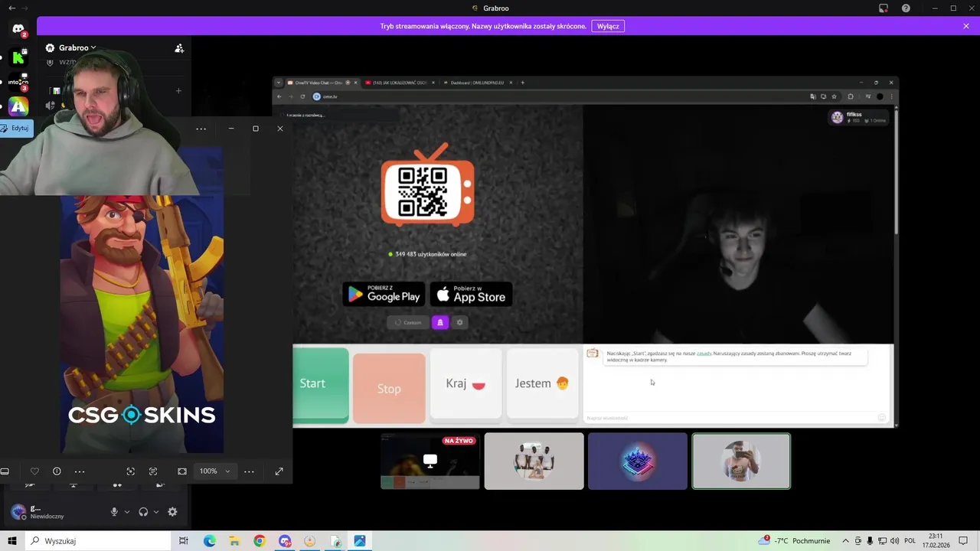Viewport: 980px width, 551px height.
Task: Open volume control in system tray
Action: pos(894,541)
